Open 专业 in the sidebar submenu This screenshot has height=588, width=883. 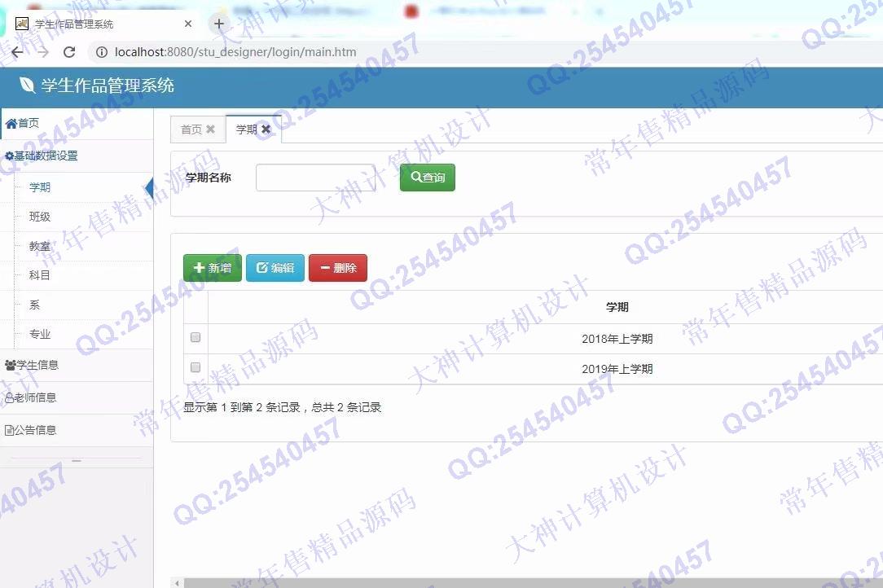click(x=40, y=335)
